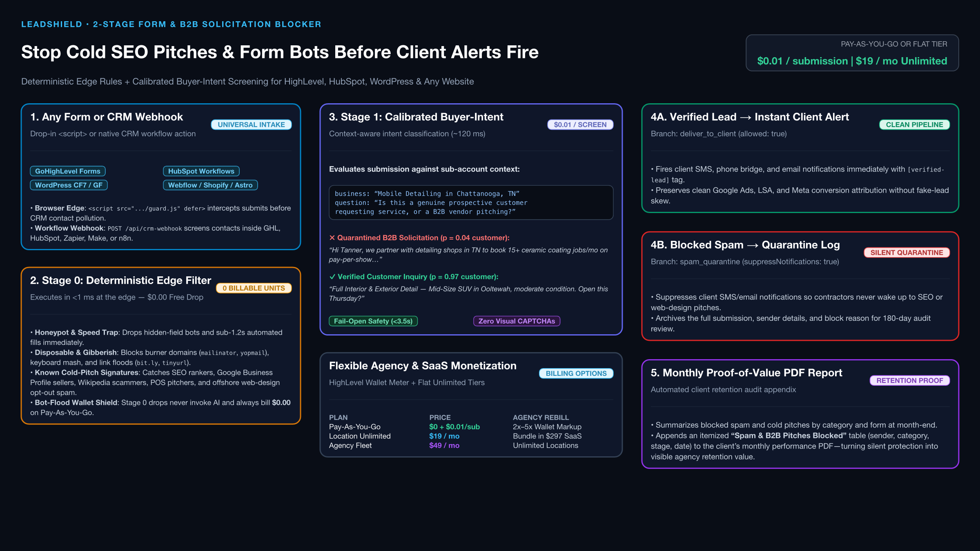Click the green check Verified Customer Inquiry line
The width and height of the screenshot is (980, 551).
414,277
